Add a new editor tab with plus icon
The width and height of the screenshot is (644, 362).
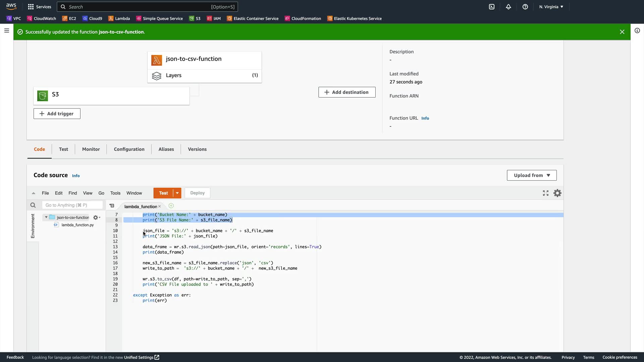(171, 206)
